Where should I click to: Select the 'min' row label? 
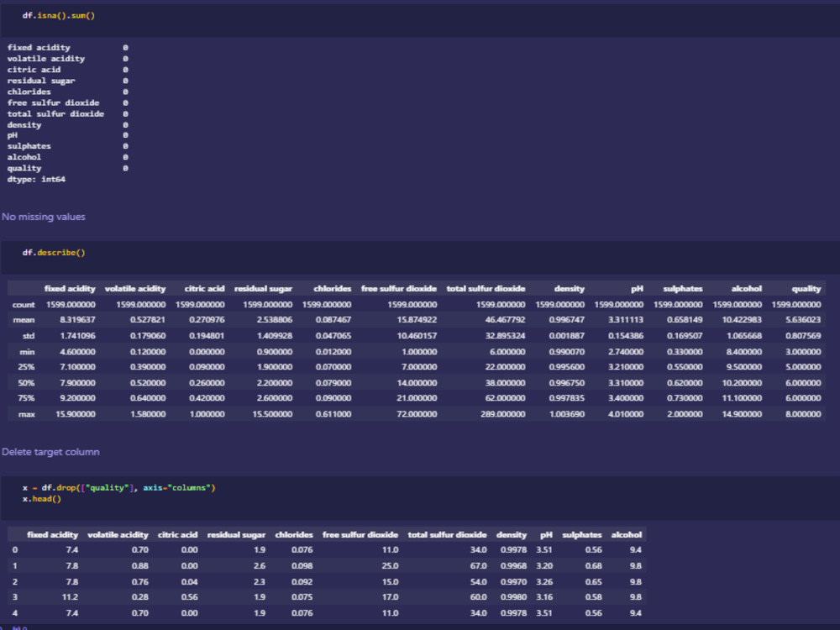tap(27, 352)
